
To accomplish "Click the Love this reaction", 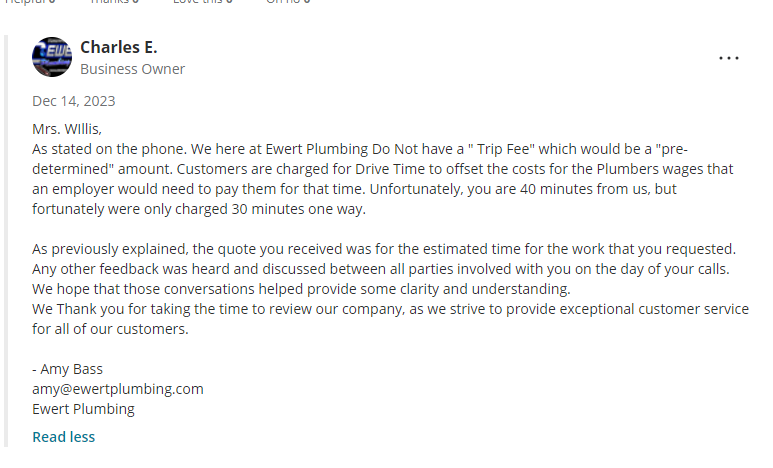I will pos(202,2).
